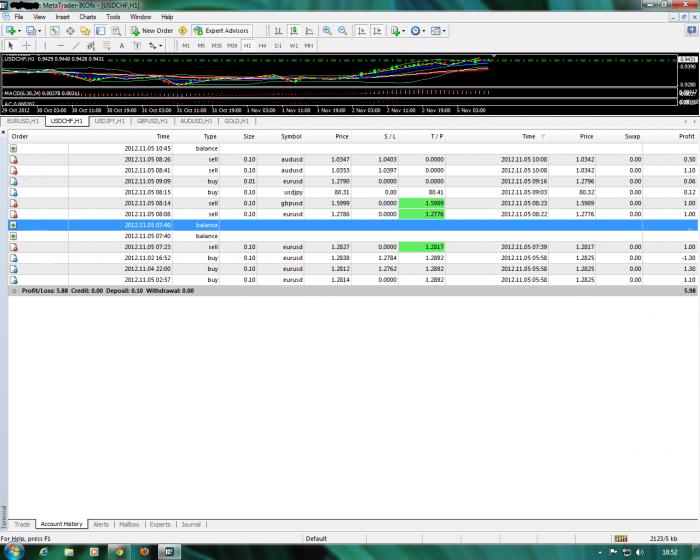This screenshot has width=700, height=560.
Task: Select the equidistant channel tool
Action: (91, 46)
